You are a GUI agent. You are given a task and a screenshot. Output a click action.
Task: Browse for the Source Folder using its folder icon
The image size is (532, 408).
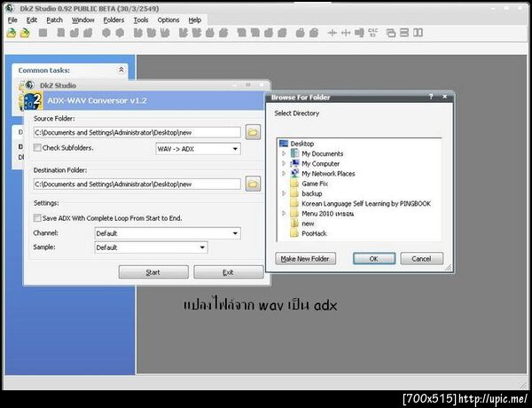(x=253, y=132)
